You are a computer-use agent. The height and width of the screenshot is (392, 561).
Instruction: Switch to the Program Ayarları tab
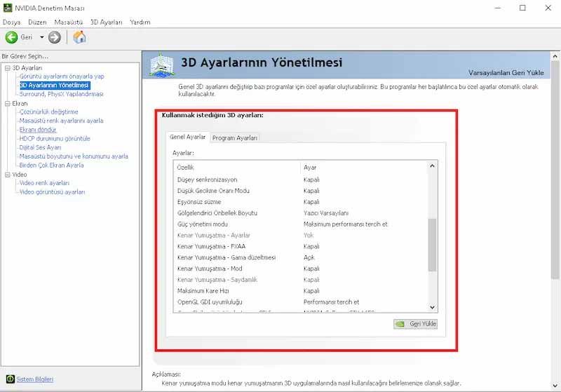point(235,137)
